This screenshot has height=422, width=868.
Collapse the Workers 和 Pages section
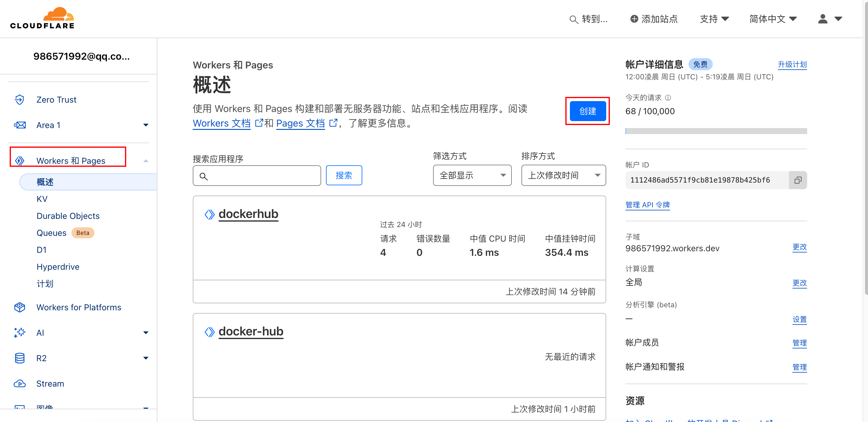click(x=146, y=161)
